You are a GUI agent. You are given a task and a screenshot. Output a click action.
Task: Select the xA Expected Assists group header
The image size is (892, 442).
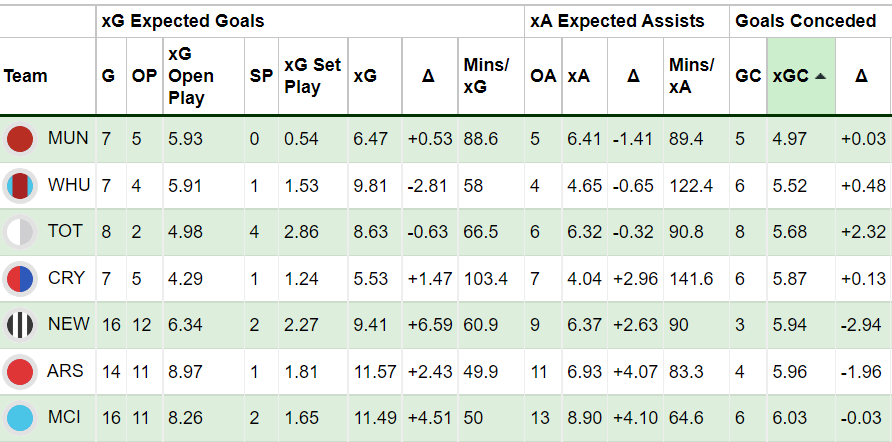(x=617, y=21)
